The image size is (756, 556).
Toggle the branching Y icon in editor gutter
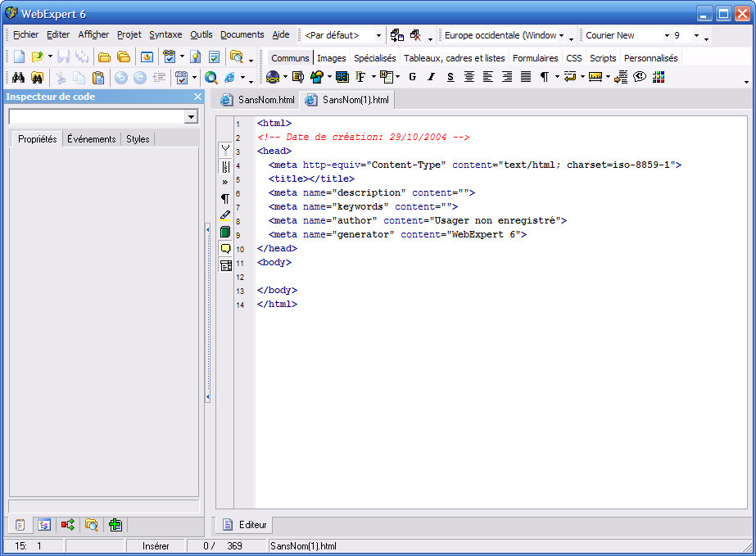tap(225, 150)
